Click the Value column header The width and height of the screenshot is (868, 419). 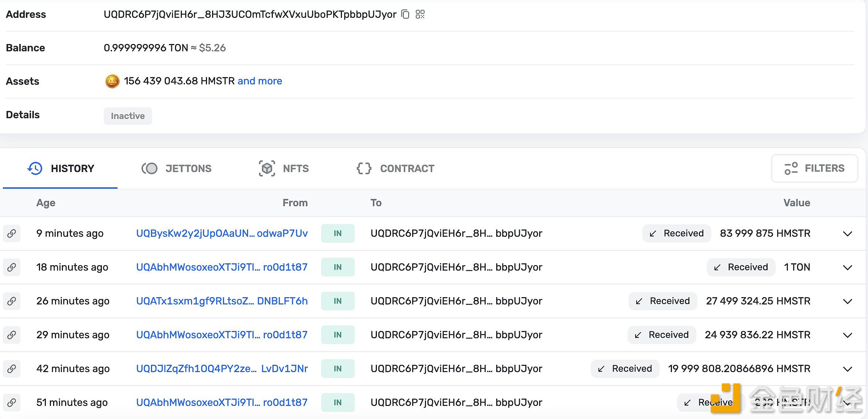(x=797, y=203)
